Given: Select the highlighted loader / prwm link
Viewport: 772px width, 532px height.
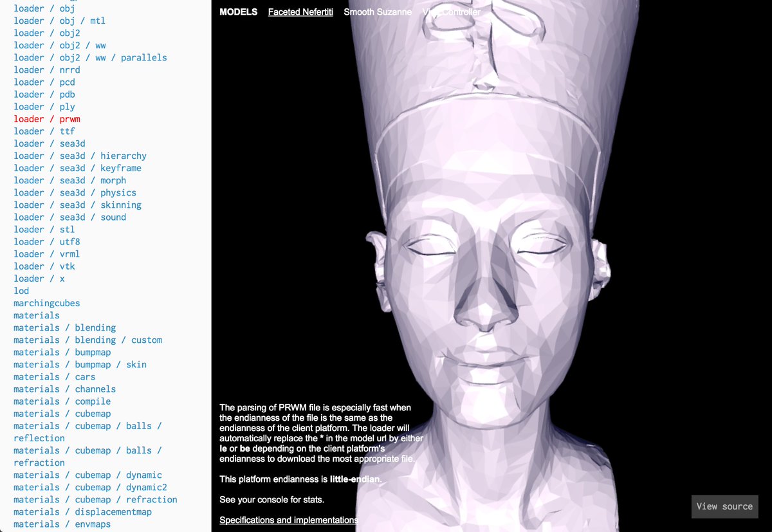Looking at the screenshot, I should [47, 119].
